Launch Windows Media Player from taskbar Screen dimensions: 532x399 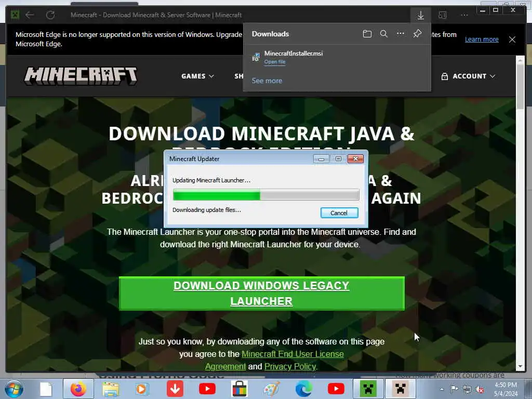(x=142, y=389)
